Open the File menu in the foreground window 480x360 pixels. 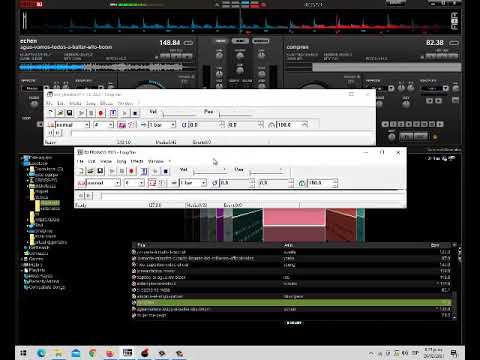tap(80, 161)
